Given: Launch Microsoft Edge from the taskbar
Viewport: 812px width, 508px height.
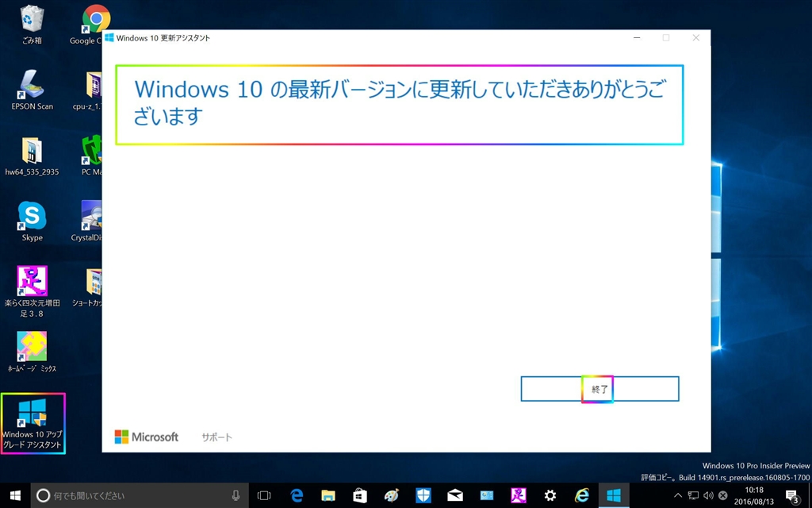Looking at the screenshot, I should (x=297, y=495).
